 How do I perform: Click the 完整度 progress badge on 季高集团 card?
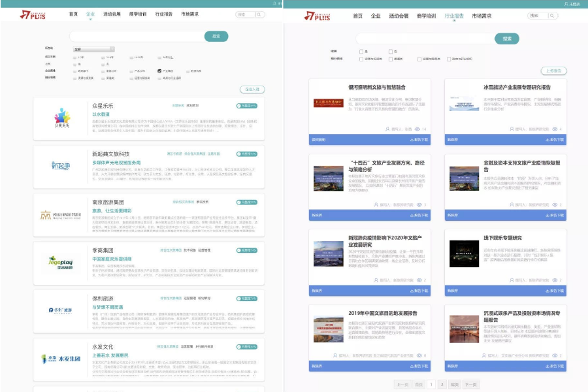coord(247,250)
